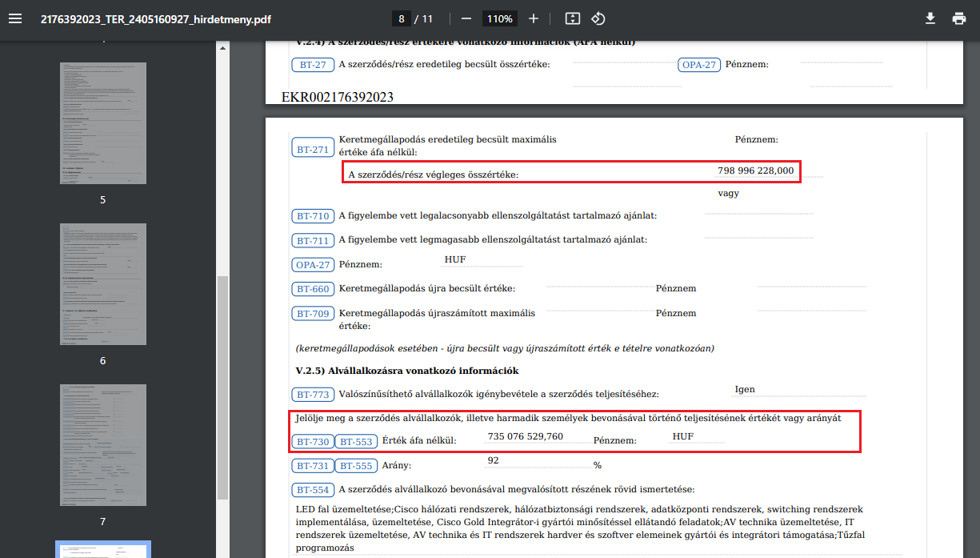Viewport: 980px width, 558px height.
Task: Click the 110% zoom level field
Action: [499, 18]
